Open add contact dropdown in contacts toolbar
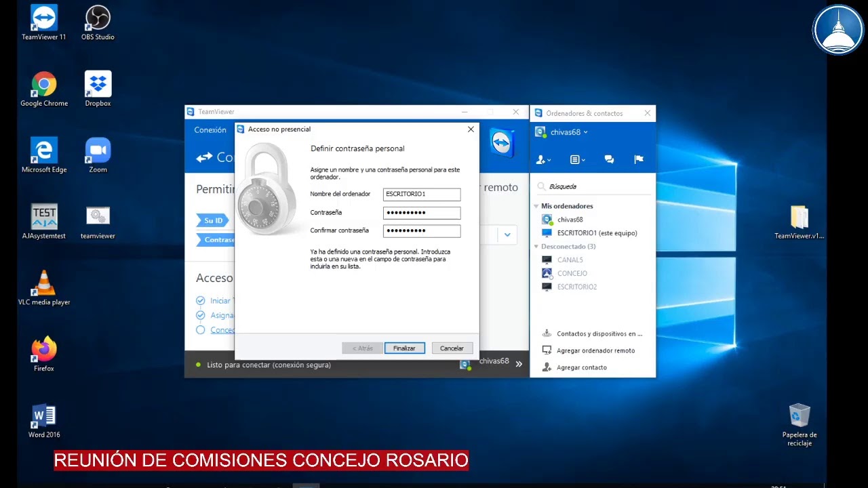 click(544, 159)
